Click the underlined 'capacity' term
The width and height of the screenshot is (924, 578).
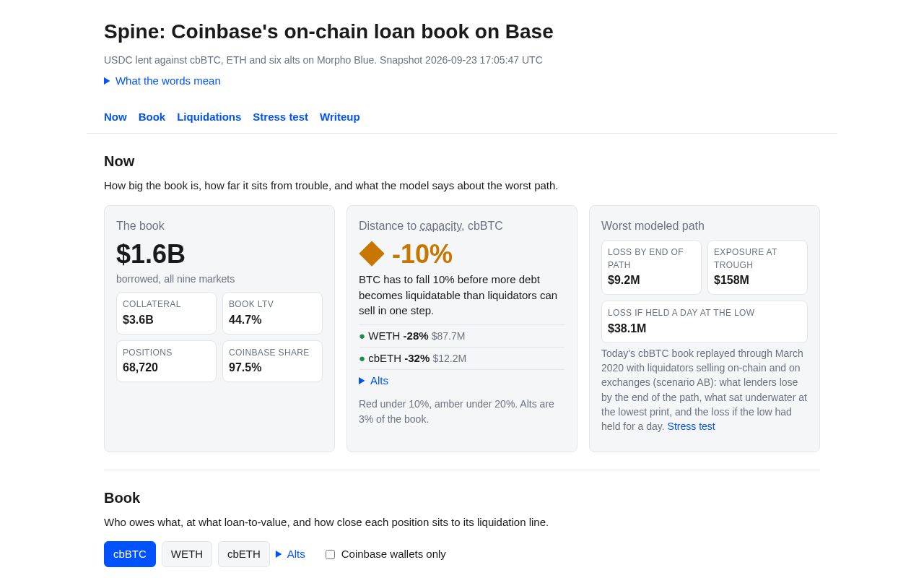440,226
